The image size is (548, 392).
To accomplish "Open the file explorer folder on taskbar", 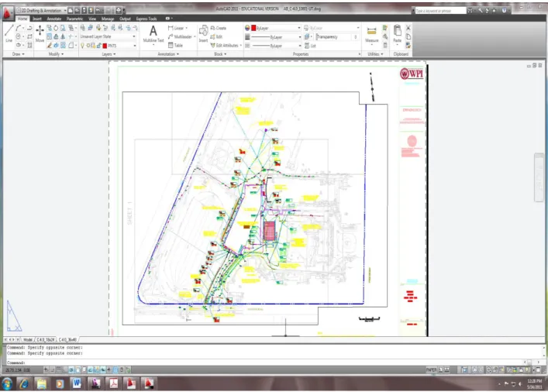I will point(42,383).
